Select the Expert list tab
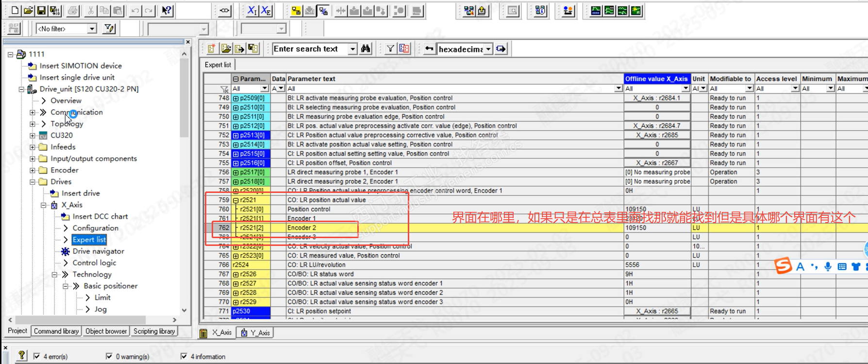The image size is (868, 364). click(218, 65)
